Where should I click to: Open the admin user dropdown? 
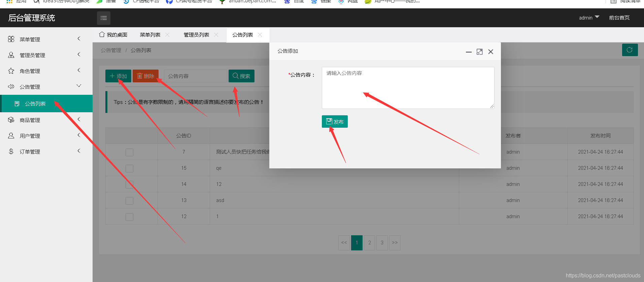pos(589,18)
